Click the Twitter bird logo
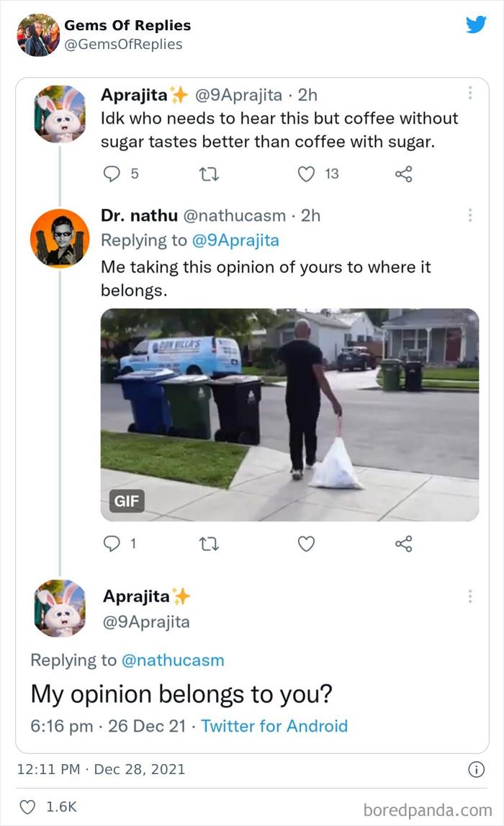Image resolution: width=504 pixels, height=826 pixels. point(476,25)
